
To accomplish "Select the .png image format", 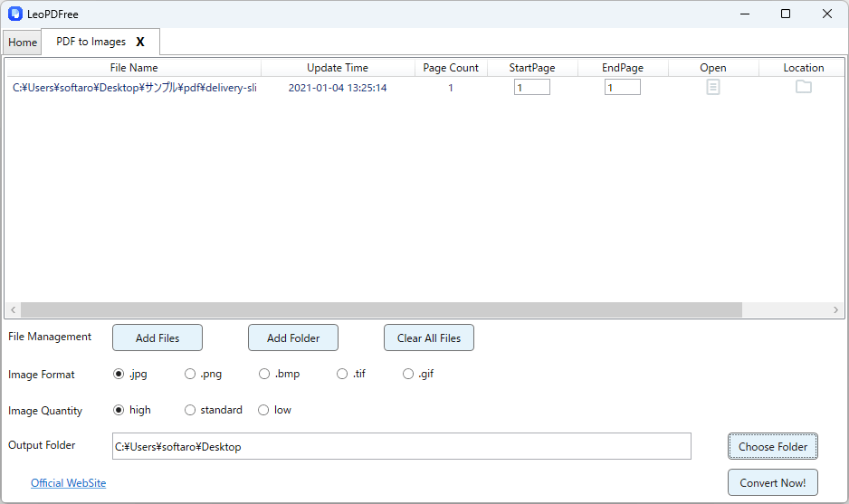I will pos(190,374).
